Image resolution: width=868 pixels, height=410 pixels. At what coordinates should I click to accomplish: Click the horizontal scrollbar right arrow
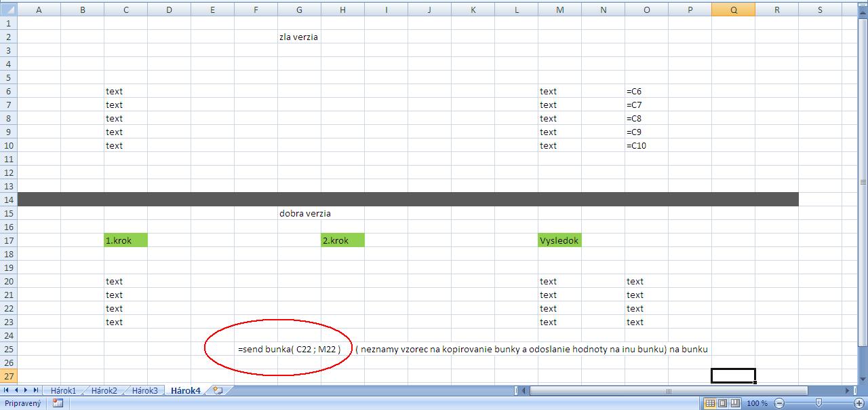848,391
